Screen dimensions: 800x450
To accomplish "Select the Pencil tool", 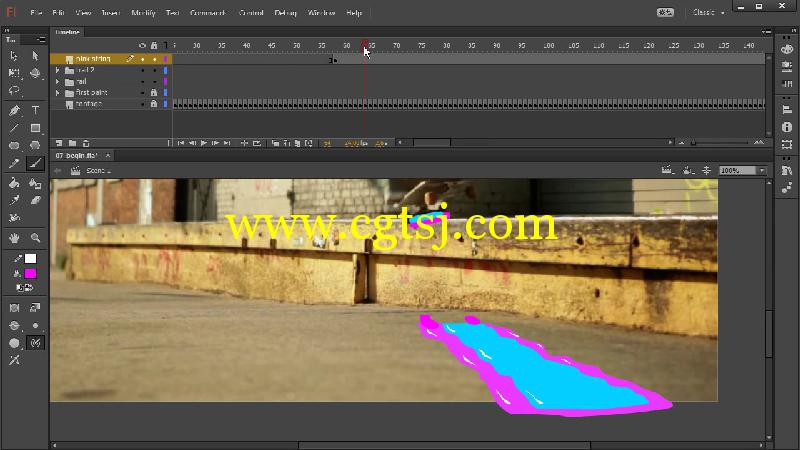I will 14,163.
